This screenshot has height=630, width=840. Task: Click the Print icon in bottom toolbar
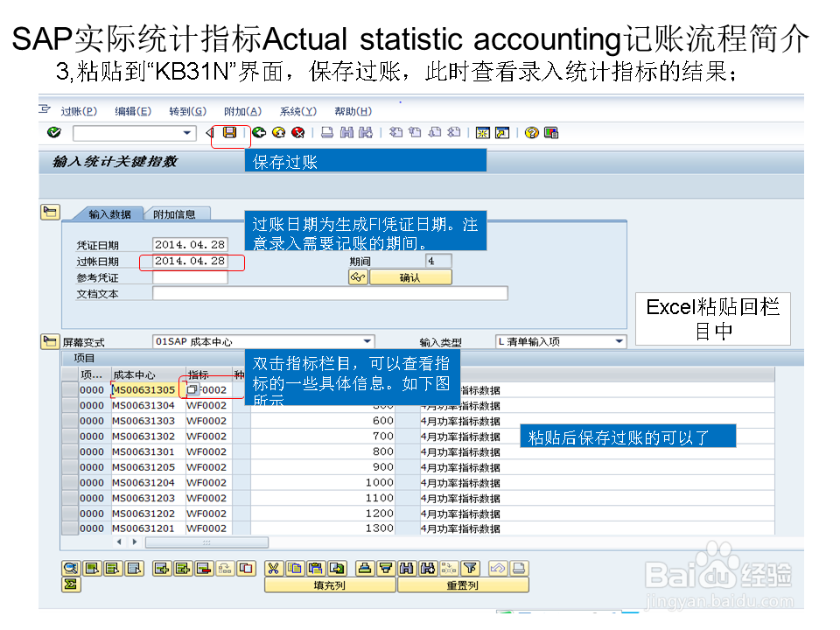pyautogui.click(x=519, y=569)
